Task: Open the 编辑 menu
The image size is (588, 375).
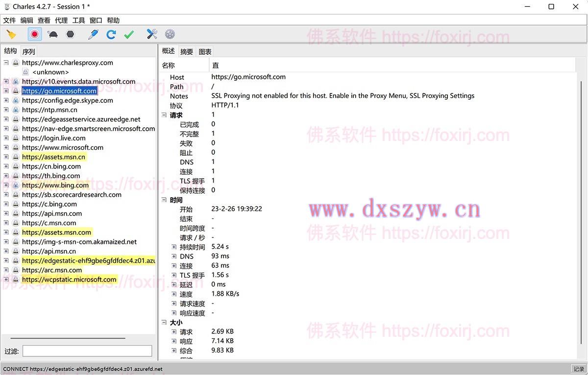Action: pos(27,21)
